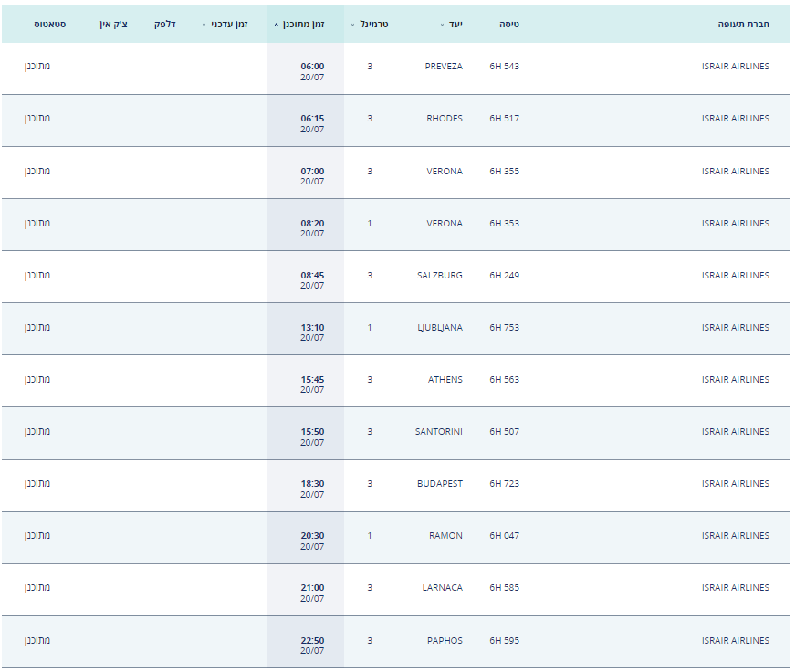The width and height of the screenshot is (806, 672).
Task: Select the דלפק column header
Action: (x=165, y=24)
